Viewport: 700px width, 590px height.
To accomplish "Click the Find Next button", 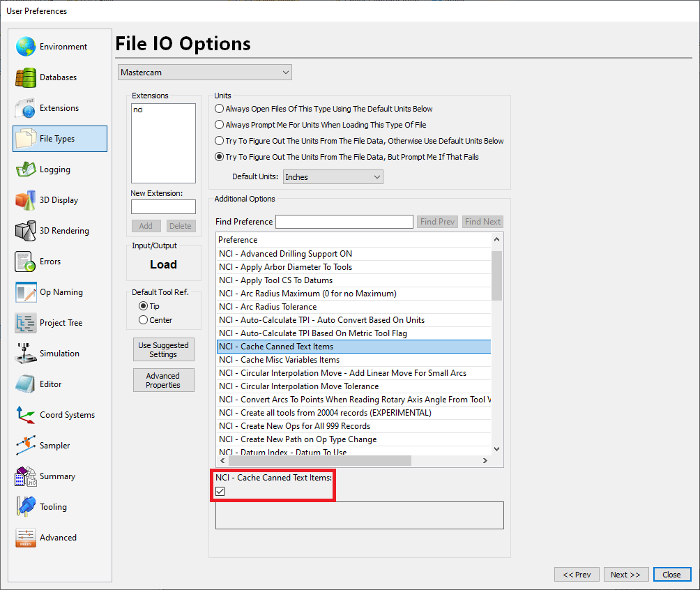I will click(x=482, y=222).
